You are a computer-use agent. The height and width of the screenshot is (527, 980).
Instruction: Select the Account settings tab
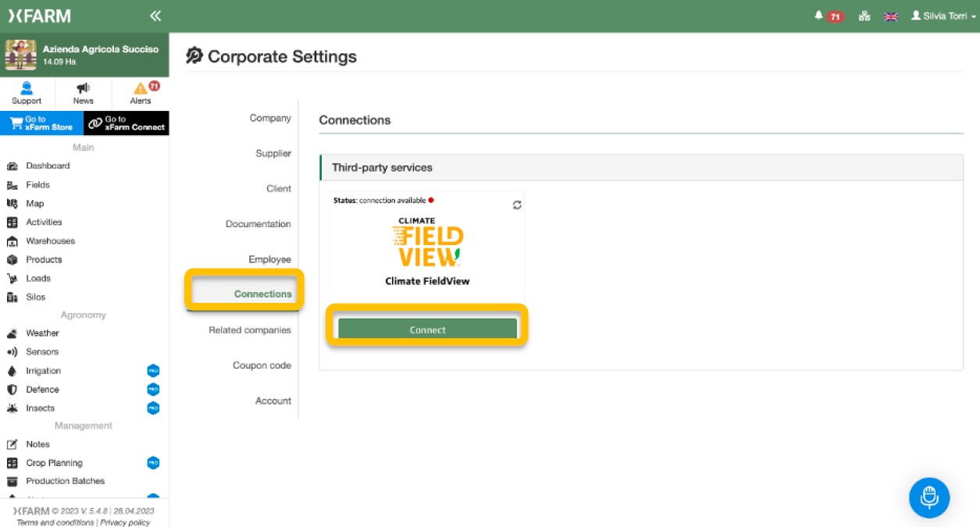point(273,401)
